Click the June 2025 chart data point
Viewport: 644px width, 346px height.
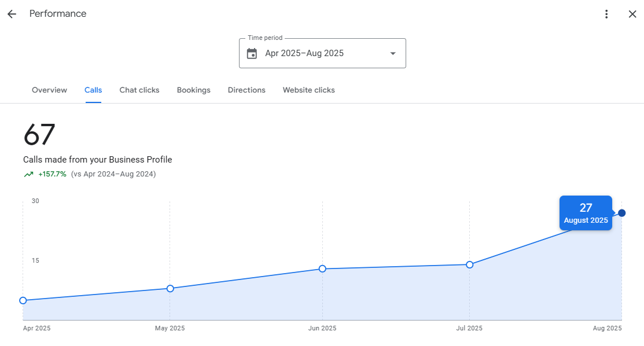pos(322,268)
